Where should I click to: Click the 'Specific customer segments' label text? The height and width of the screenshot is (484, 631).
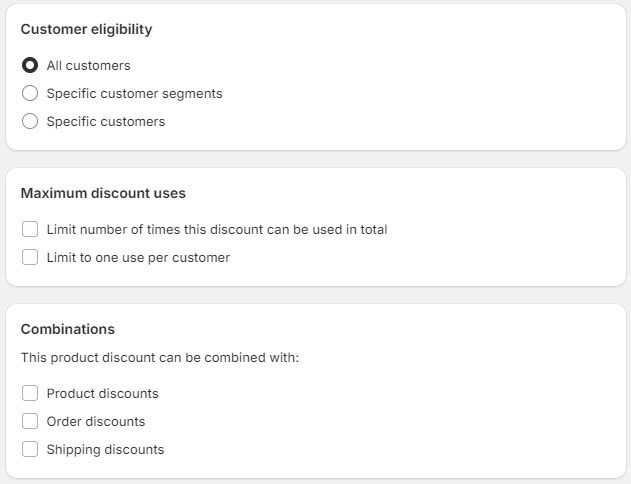[134, 94]
